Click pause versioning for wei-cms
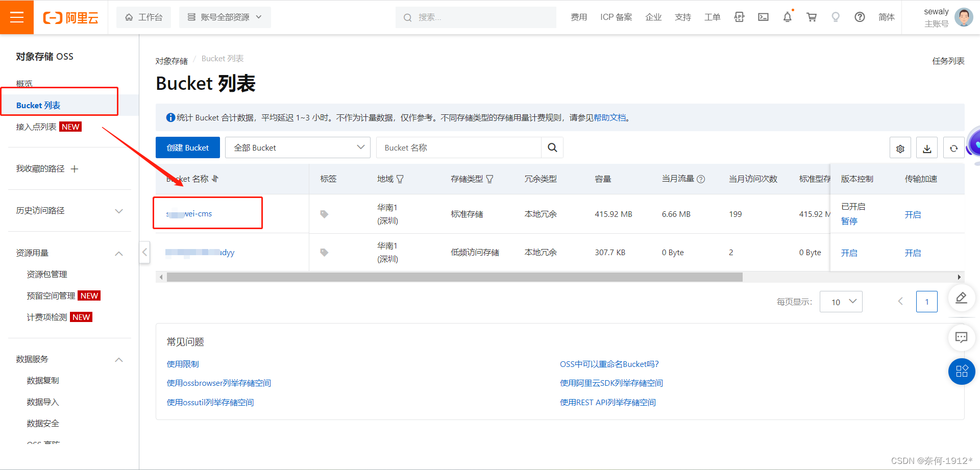 849,221
